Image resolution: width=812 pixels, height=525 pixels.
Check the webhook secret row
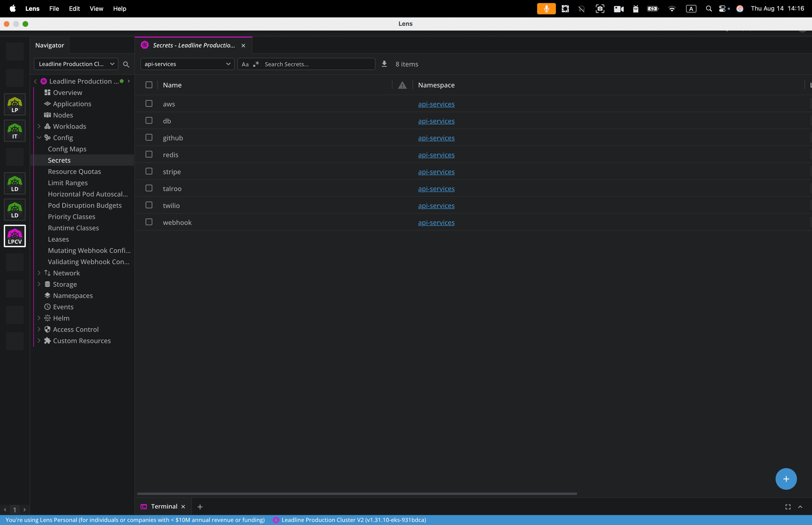148,222
